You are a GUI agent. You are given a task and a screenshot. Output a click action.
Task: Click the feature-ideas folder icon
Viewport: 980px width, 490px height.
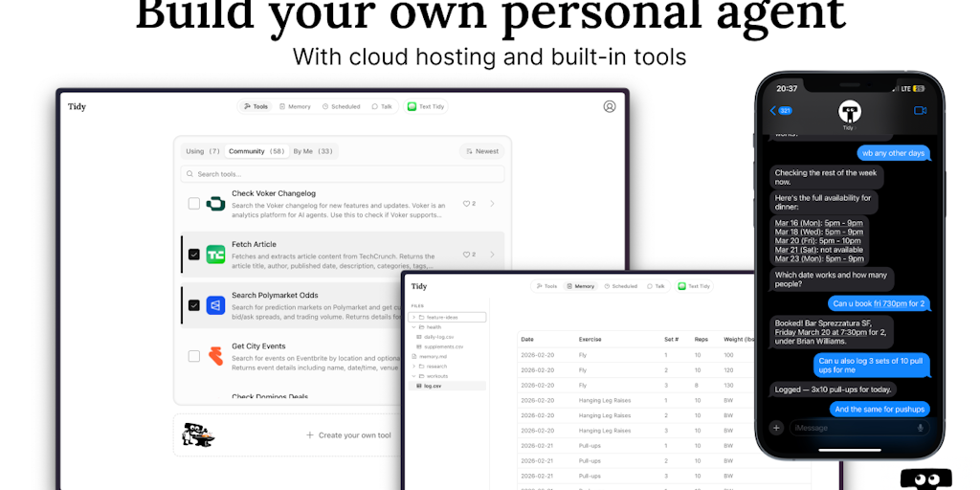tap(422, 318)
